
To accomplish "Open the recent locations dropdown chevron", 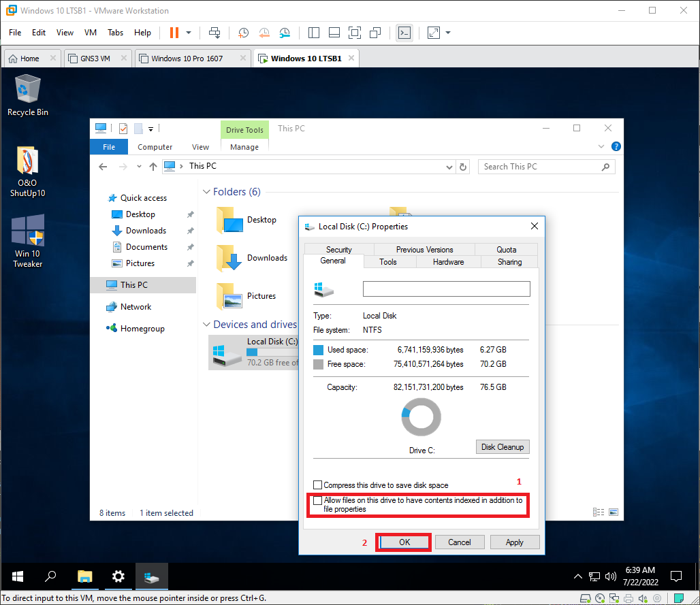I will 139,167.
